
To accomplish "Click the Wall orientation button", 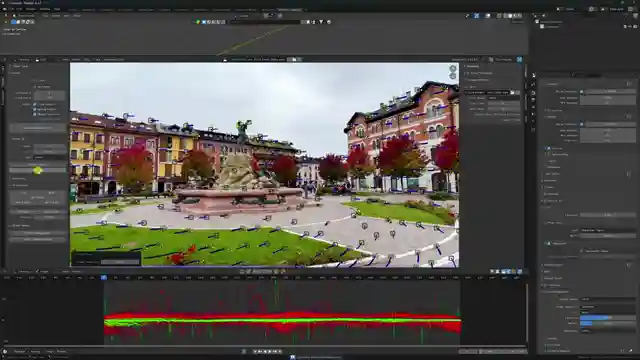I will point(52,193).
